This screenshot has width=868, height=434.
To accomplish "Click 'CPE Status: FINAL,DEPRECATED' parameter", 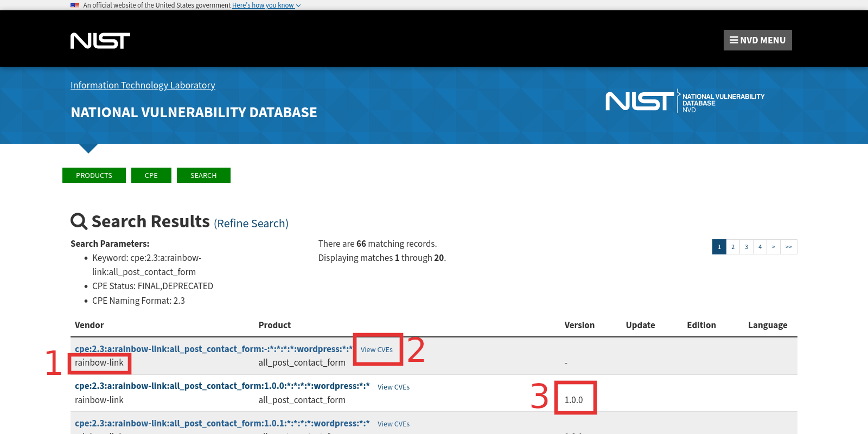I will [152, 286].
